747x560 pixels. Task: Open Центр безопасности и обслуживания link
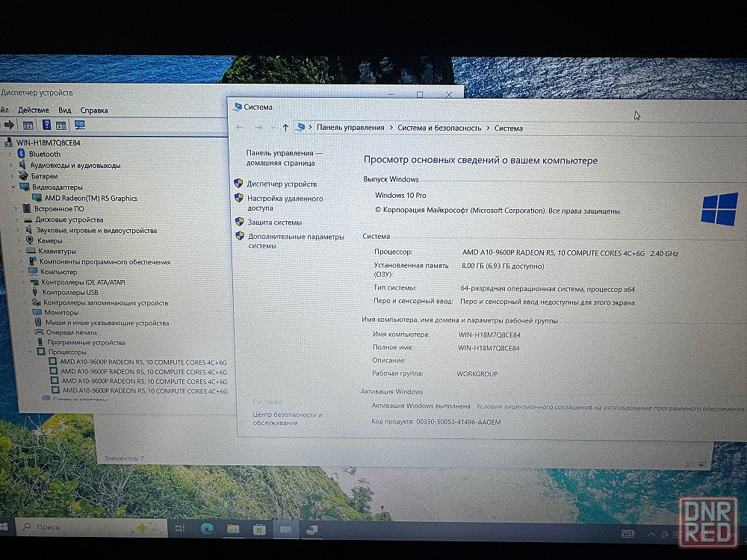(x=288, y=419)
